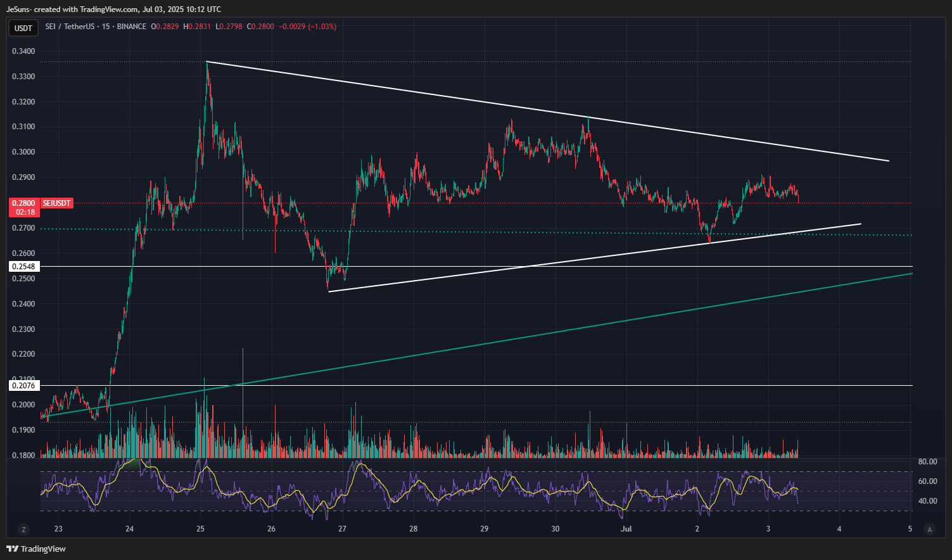Click the 0.1900 price axis label

[x=23, y=430]
